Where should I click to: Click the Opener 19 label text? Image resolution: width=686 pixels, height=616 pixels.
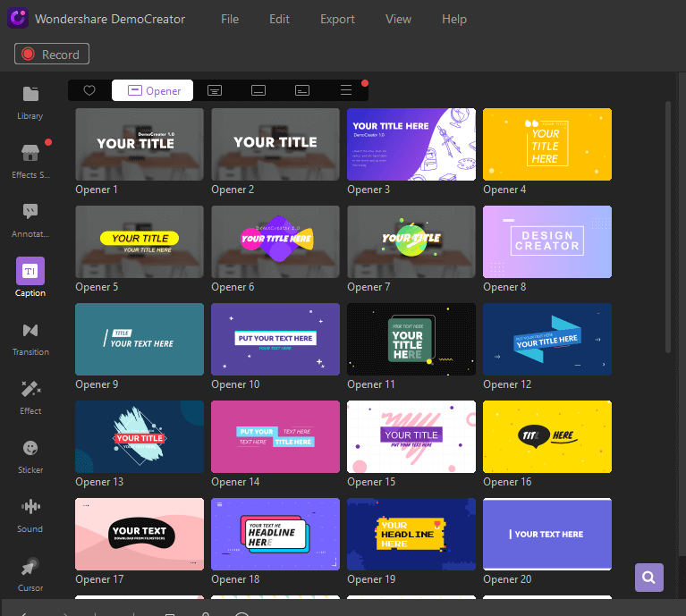point(371,579)
